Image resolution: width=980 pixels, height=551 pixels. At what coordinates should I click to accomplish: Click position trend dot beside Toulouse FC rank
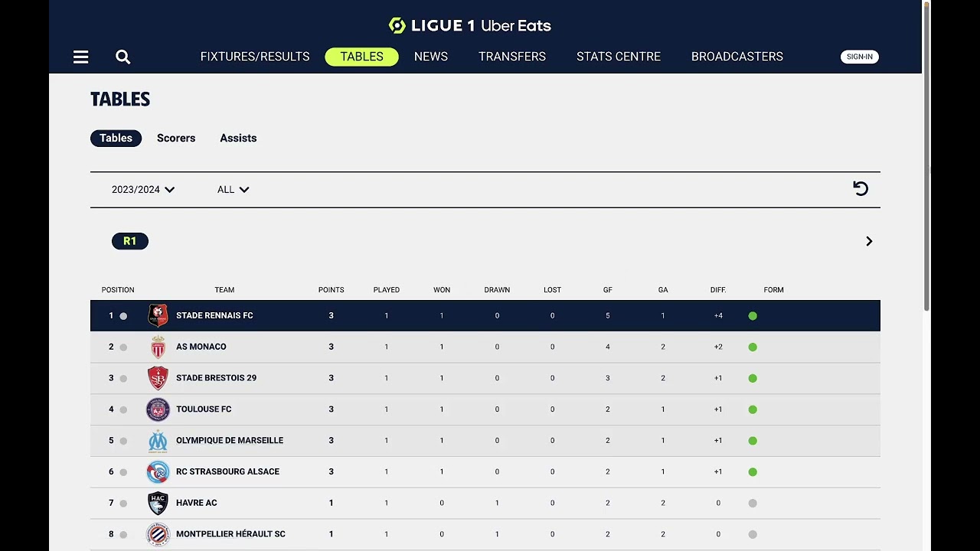click(x=123, y=410)
